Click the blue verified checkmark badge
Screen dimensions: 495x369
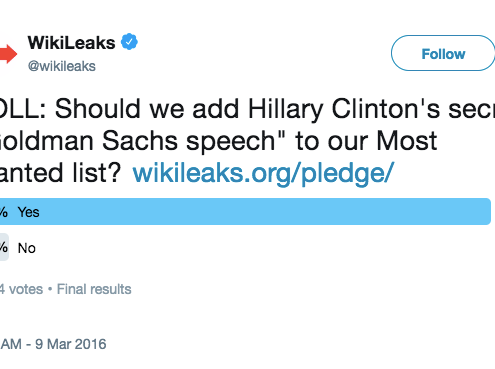pos(129,42)
